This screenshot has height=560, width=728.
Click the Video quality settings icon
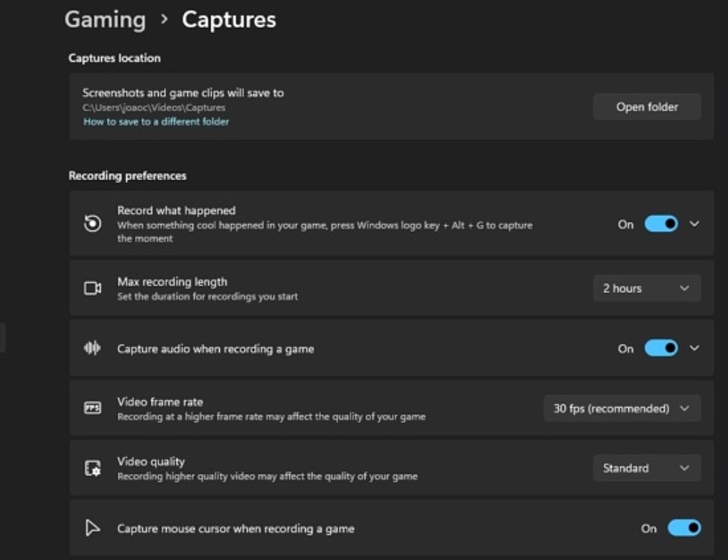pyautogui.click(x=93, y=468)
